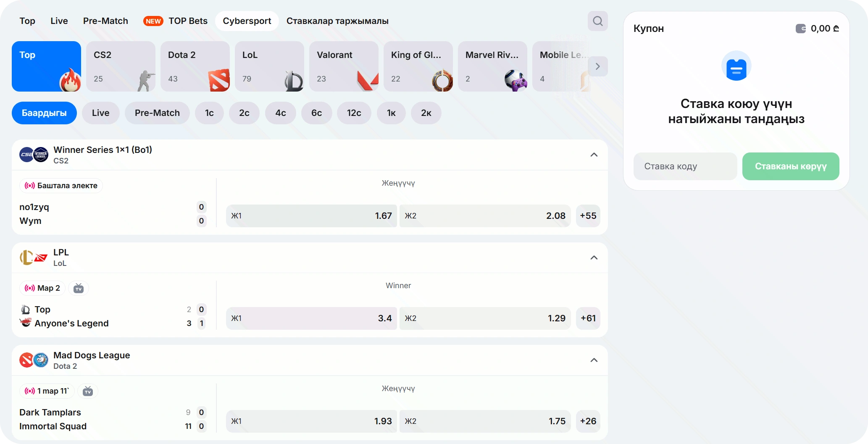Bet Ж1 at 3.4 on Top

[311, 318]
